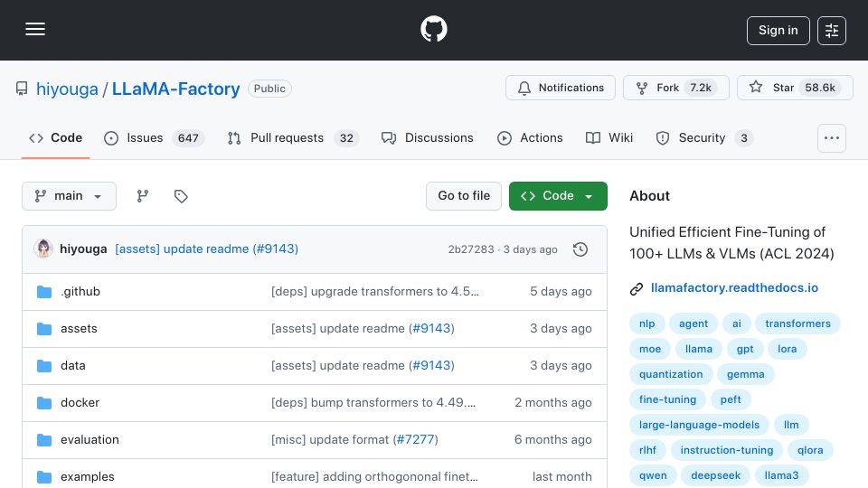
Task: Fork the repository with Fork button
Action: 676,88
